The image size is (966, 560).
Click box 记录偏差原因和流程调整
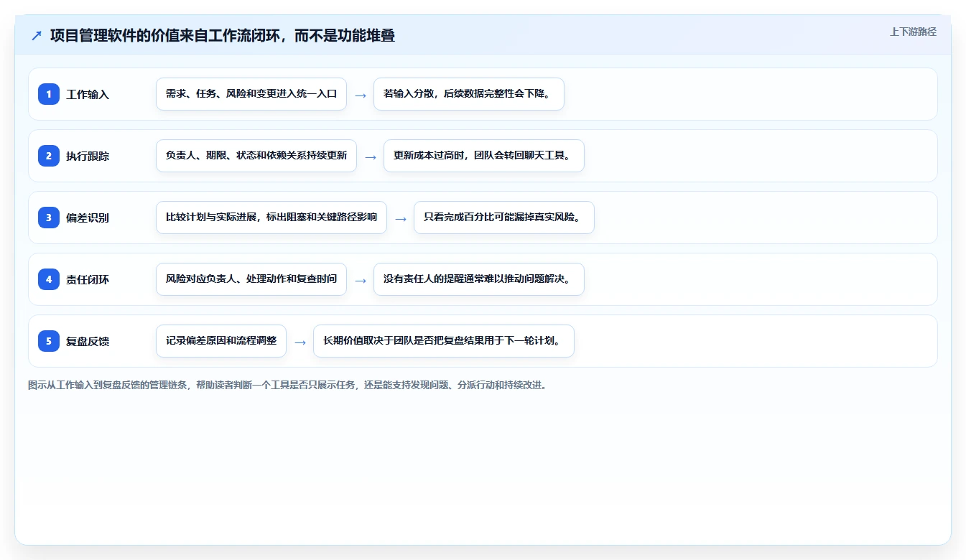[221, 341]
